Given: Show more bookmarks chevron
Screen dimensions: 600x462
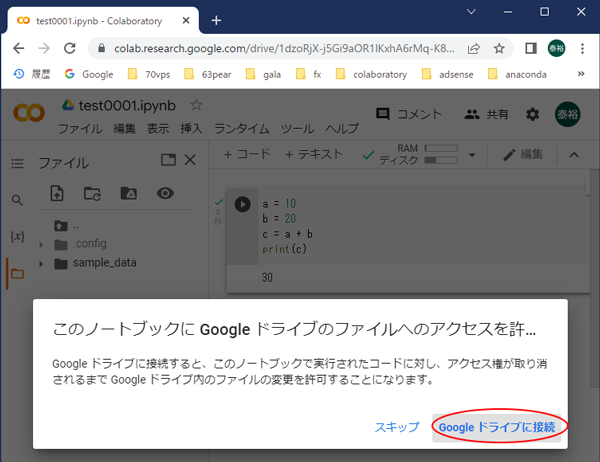Looking at the screenshot, I should click(x=581, y=73).
